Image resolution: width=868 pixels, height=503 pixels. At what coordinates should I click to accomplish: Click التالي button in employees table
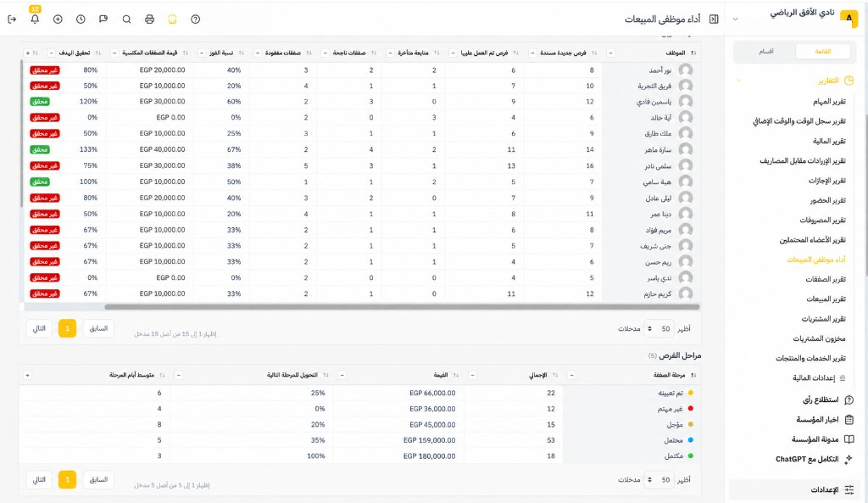pyautogui.click(x=39, y=329)
